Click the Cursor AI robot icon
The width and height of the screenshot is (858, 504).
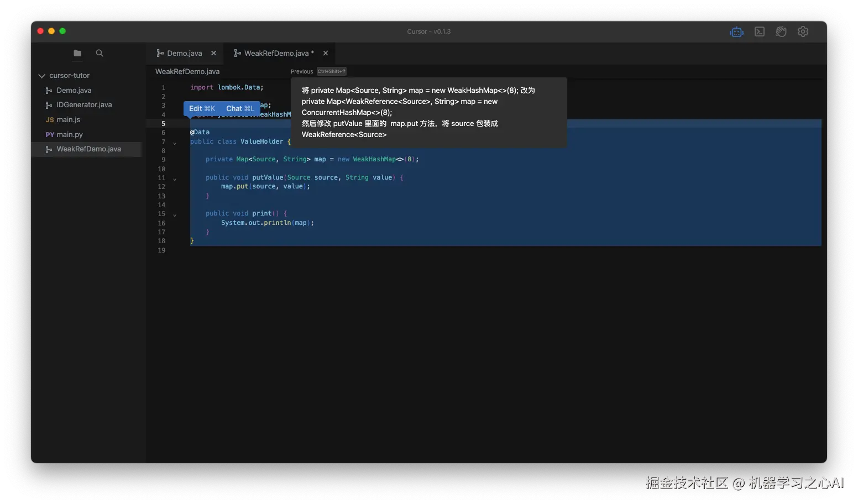736,32
